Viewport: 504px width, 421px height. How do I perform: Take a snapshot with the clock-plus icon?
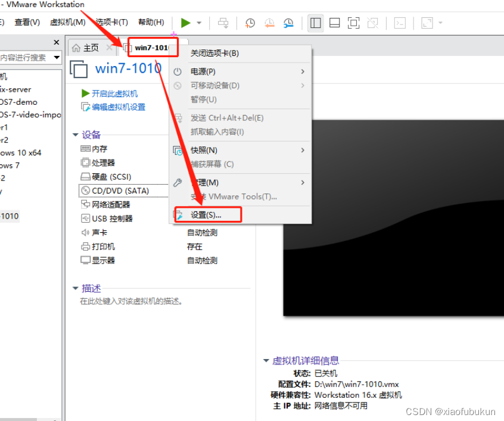click(x=250, y=23)
